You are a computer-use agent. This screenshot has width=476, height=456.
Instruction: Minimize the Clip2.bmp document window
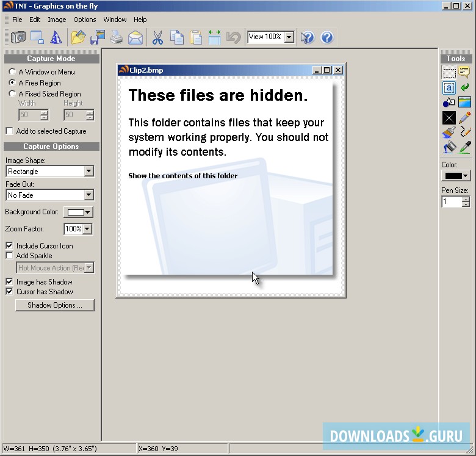(317, 70)
